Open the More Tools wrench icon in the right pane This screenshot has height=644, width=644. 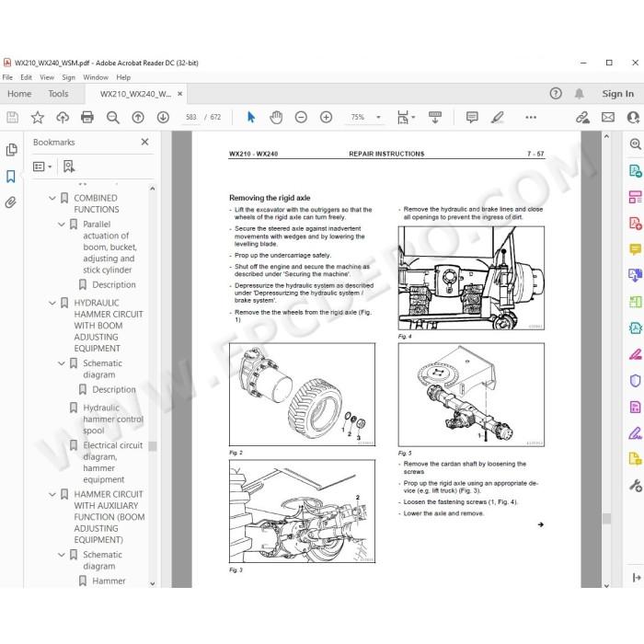point(635,486)
